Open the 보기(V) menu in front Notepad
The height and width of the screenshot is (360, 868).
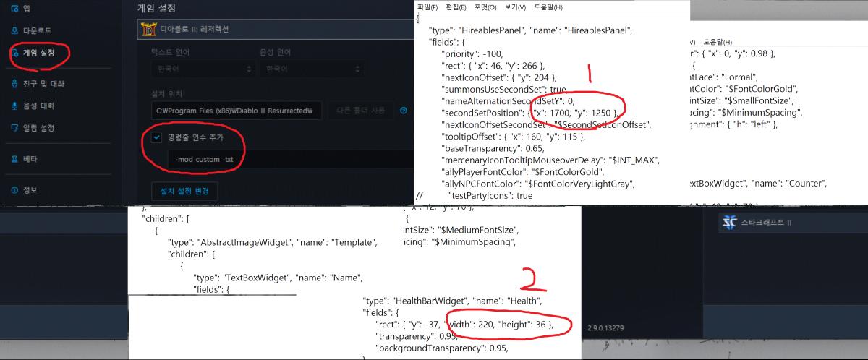(x=515, y=7)
